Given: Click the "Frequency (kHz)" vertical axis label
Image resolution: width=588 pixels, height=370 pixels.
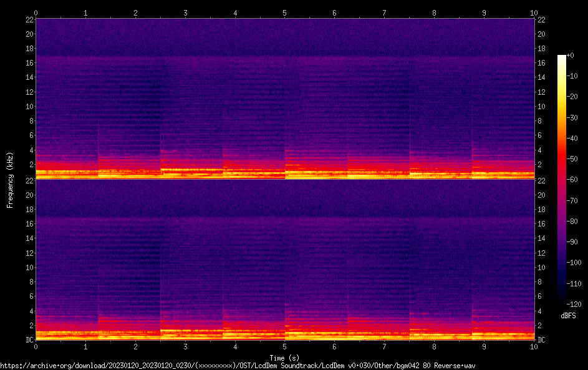Looking at the screenshot, I should pos(10,180).
